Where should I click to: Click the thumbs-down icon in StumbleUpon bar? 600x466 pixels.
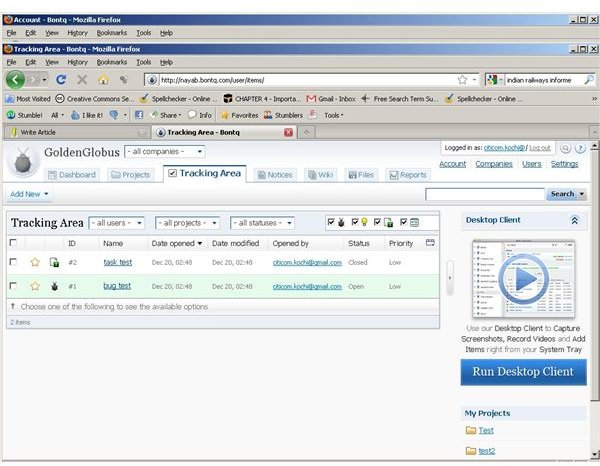(114, 115)
